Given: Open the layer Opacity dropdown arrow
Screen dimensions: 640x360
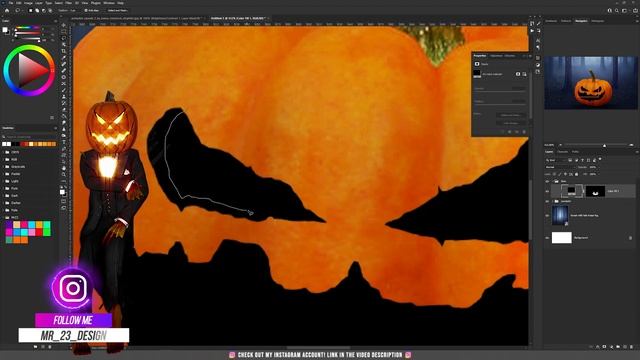Looking at the screenshot, I should (599, 167).
